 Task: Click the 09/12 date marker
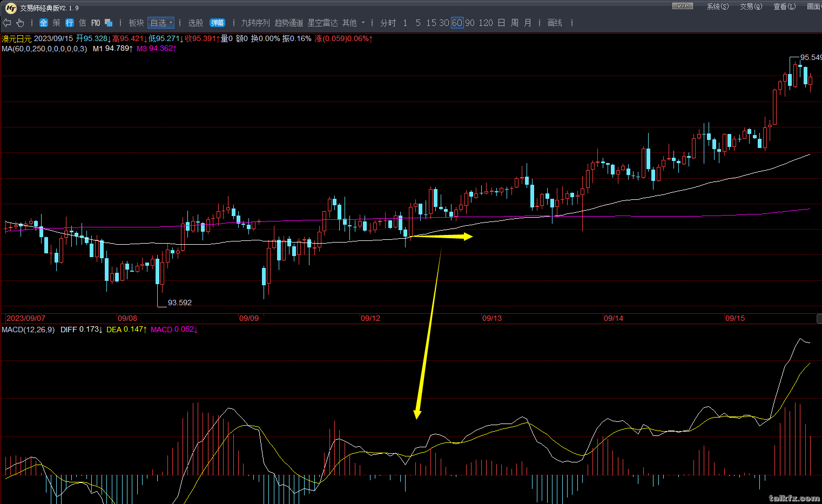pos(370,318)
